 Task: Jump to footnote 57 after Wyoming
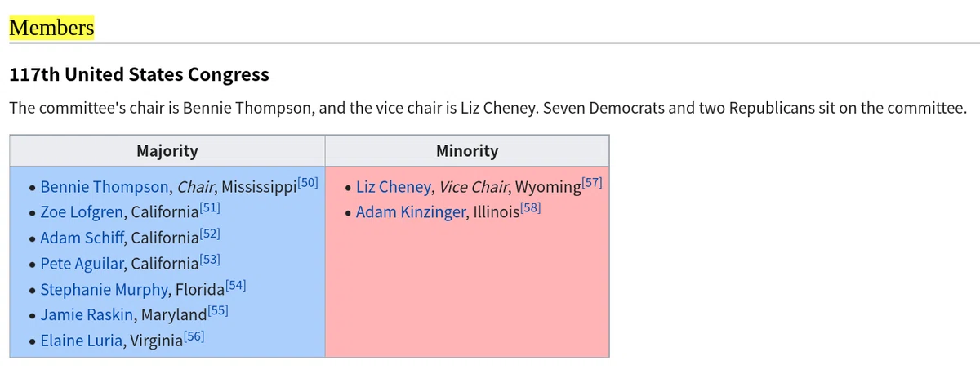[x=592, y=182]
